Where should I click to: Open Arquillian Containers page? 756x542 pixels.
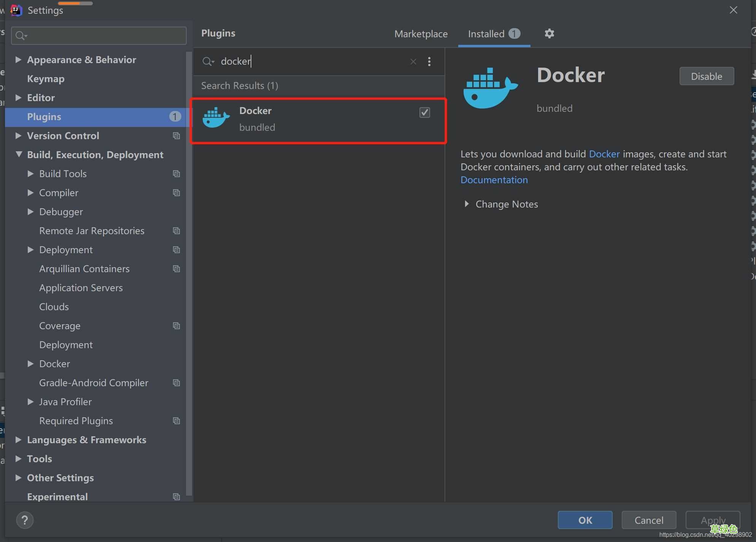pyautogui.click(x=84, y=269)
